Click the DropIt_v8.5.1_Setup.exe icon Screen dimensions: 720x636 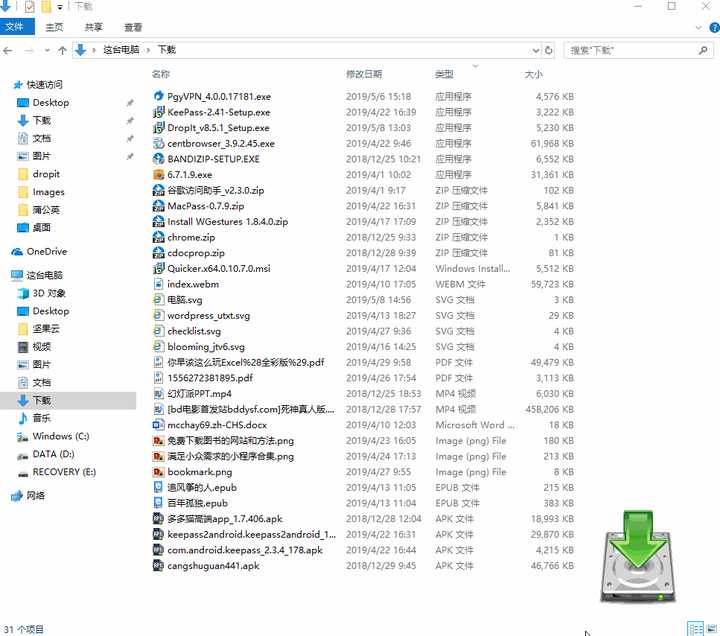(158, 127)
